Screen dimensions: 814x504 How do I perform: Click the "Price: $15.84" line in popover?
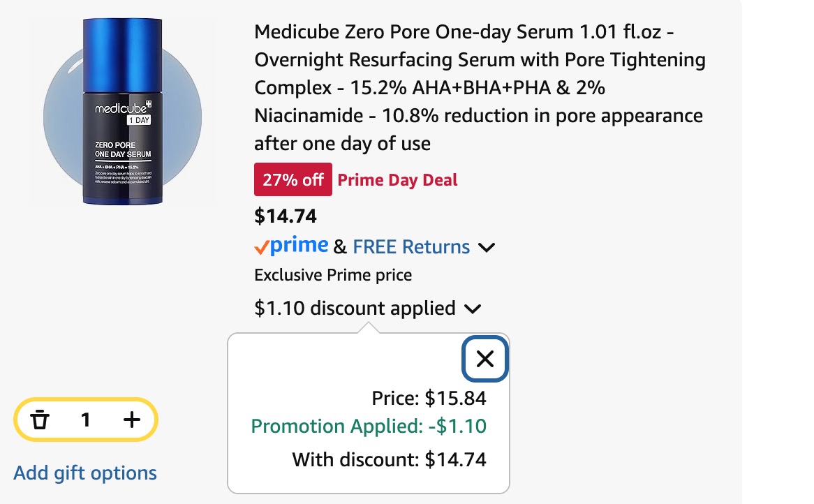[429, 399]
